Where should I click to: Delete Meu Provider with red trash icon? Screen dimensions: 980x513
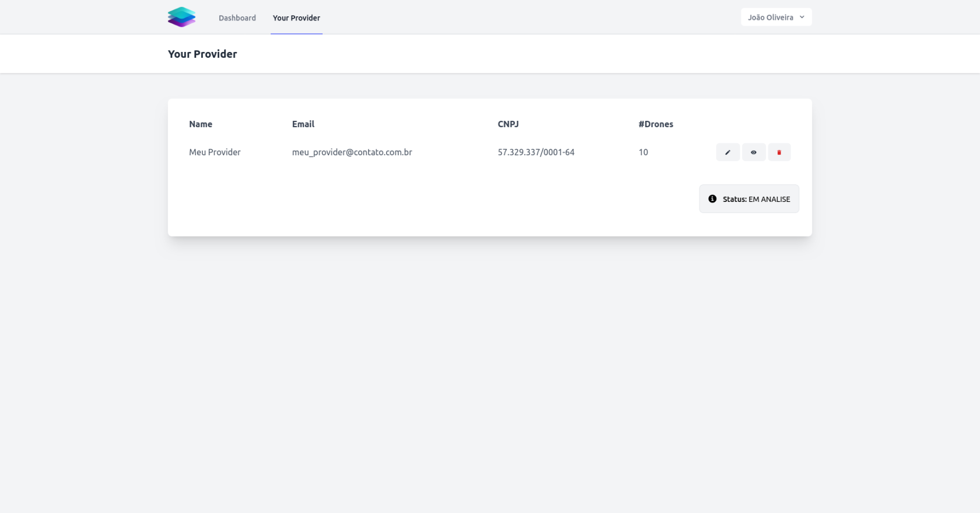(x=779, y=152)
